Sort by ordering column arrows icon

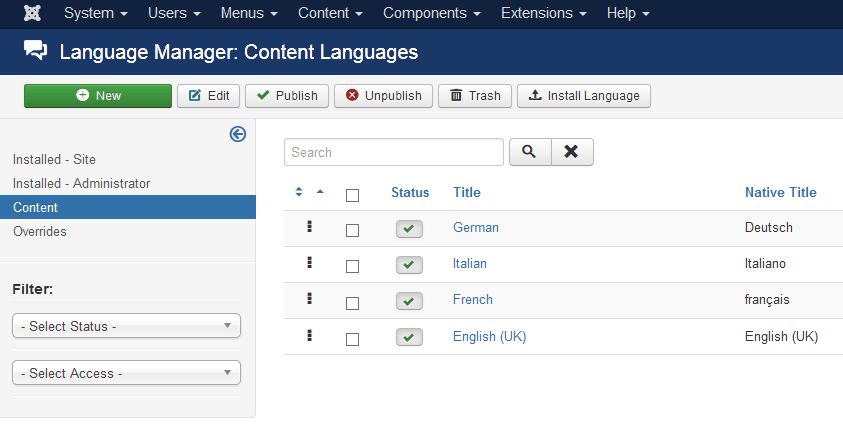click(x=299, y=192)
